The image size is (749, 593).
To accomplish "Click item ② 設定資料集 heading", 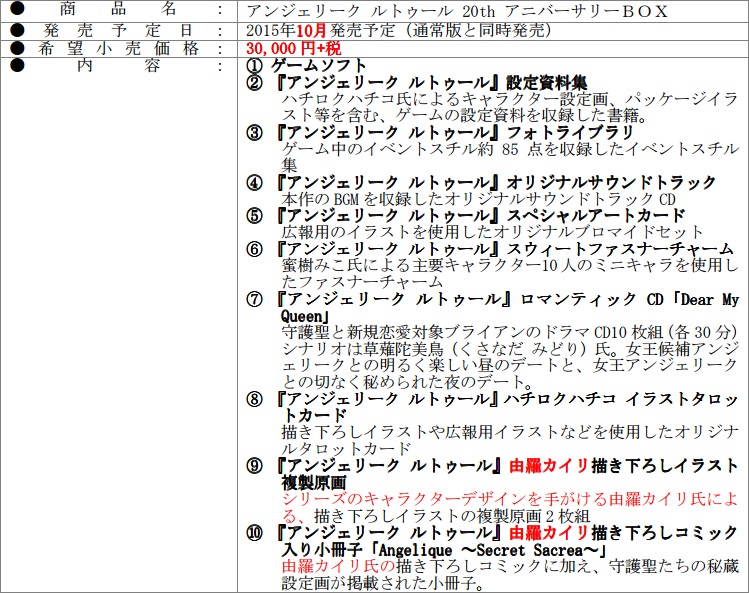I will tap(417, 82).
